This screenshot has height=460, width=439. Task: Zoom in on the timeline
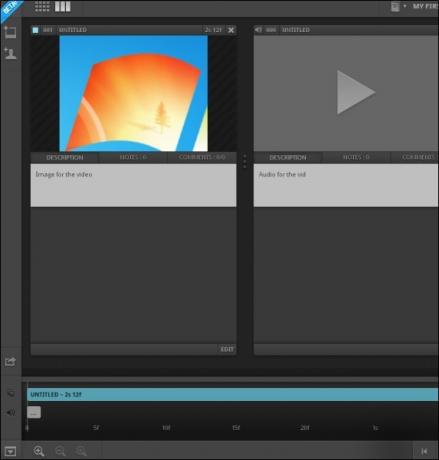(x=39, y=451)
